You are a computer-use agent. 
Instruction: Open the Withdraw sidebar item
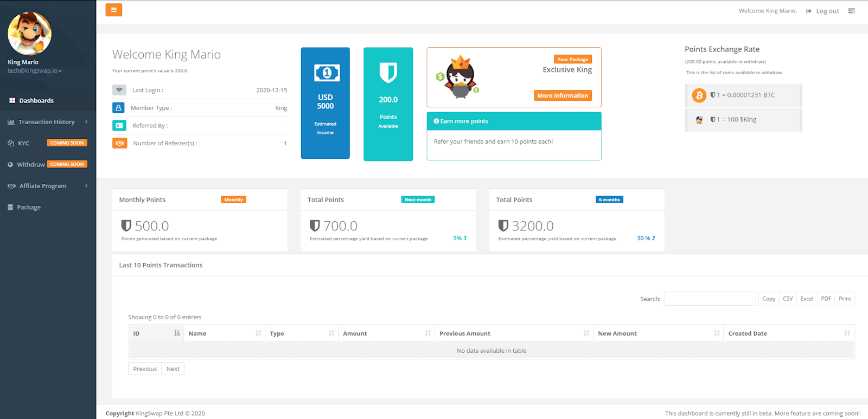click(31, 164)
